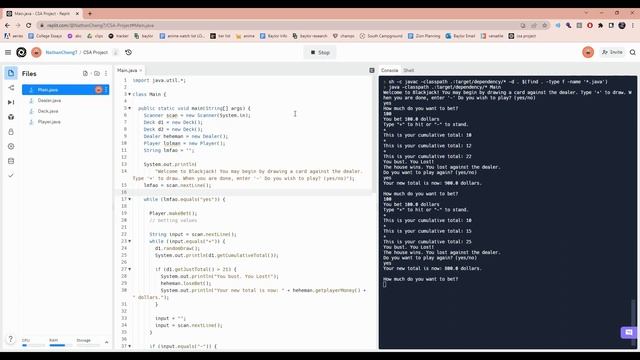This screenshot has height=360, width=640.
Task: Open the Settings gear sidebar icon
Action: click(x=11, y=146)
